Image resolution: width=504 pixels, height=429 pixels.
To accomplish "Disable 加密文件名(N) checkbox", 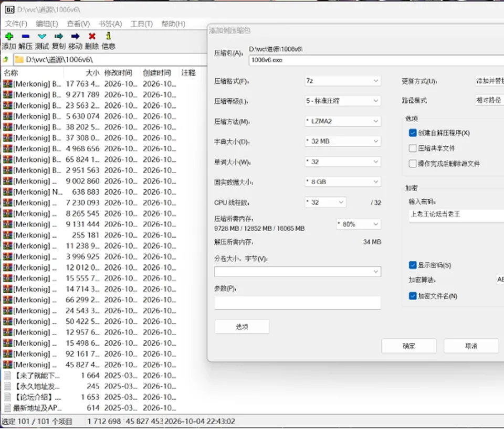I will pyautogui.click(x=413, y=296).
